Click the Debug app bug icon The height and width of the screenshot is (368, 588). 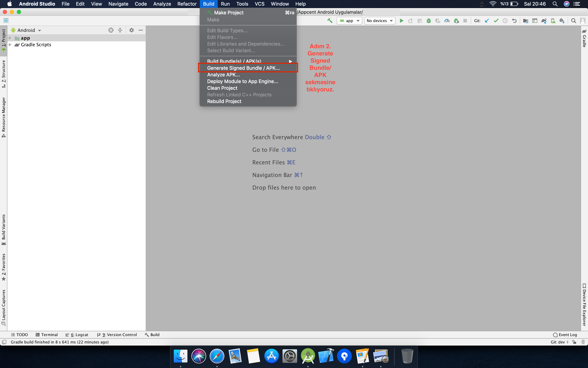tap(429, 21)
